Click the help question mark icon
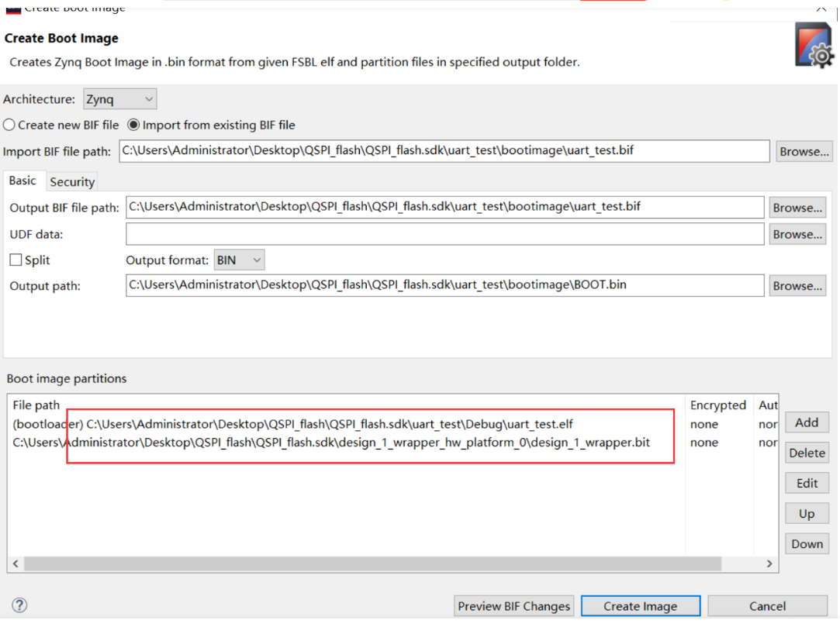This screenshot has height=627, width=840. coord(20,605)
